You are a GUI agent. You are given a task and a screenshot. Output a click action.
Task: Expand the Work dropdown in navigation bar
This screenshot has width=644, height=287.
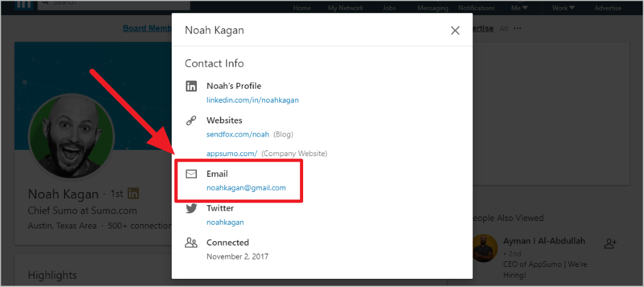pos(563,8)
